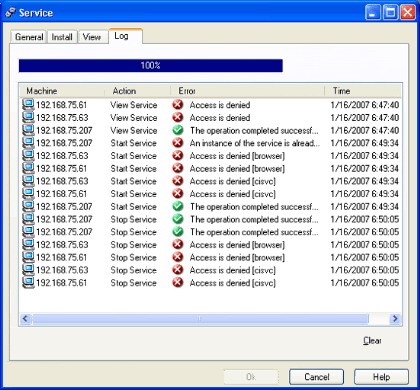Image resolution: width=420 pixels, height=390 pixels.
Task: Click green check icon on Start Service row
Action: tap(178, 206)
